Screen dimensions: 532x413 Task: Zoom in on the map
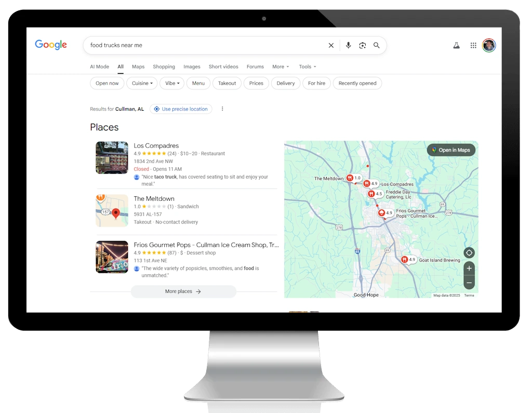(469, 269)
